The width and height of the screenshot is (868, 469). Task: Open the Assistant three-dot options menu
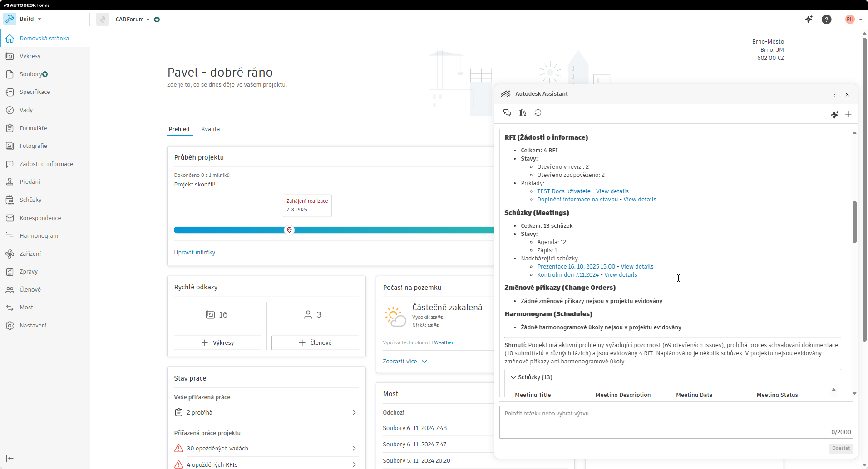click(x=835, y=94)
